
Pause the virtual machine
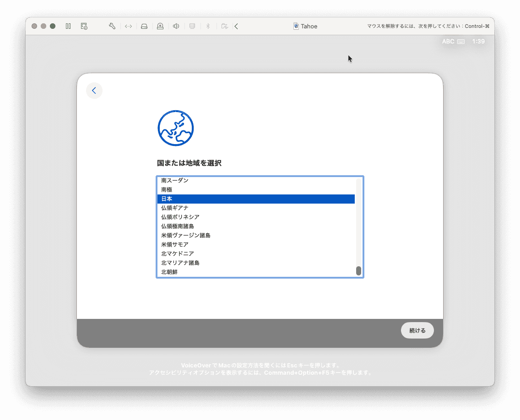(x=68, y=26)
